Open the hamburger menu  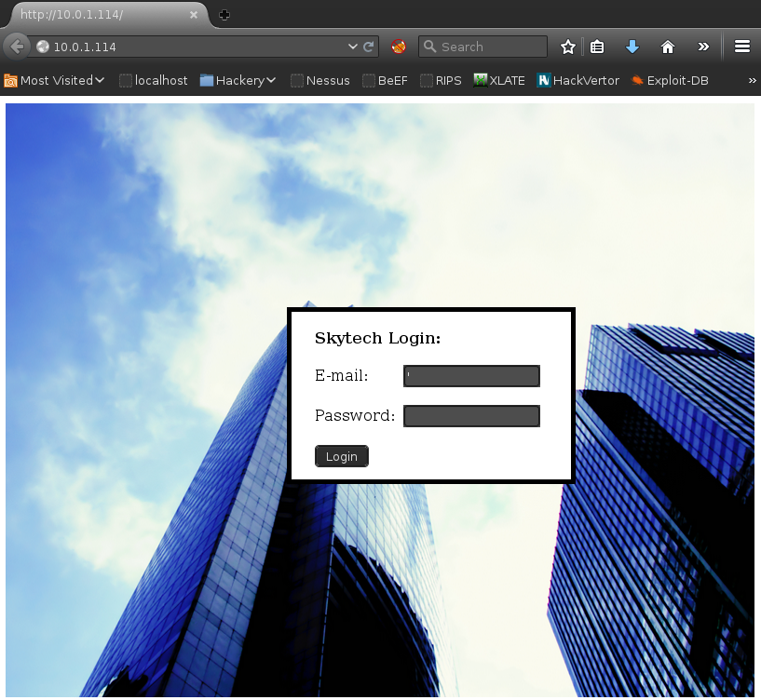tap(742, 46)
